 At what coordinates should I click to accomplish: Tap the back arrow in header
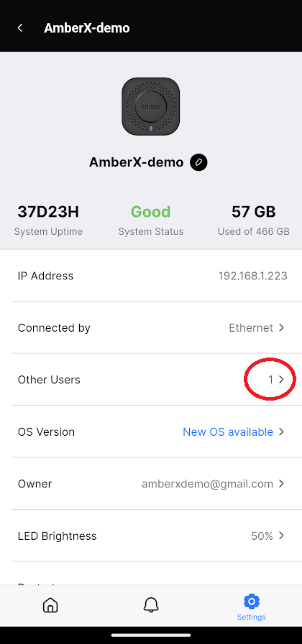pos(19,28)
